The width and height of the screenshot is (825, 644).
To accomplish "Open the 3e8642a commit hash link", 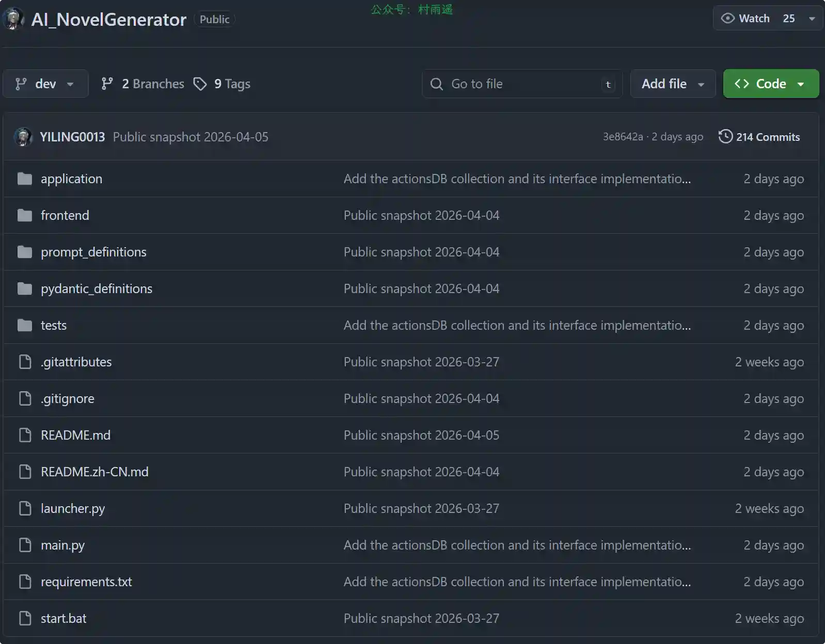I will tap(623, 137).
